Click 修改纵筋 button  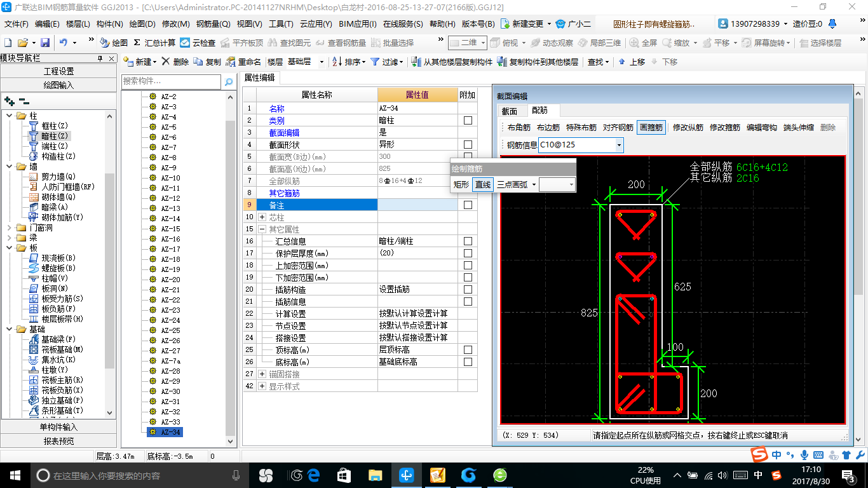[x=688, y=127]
